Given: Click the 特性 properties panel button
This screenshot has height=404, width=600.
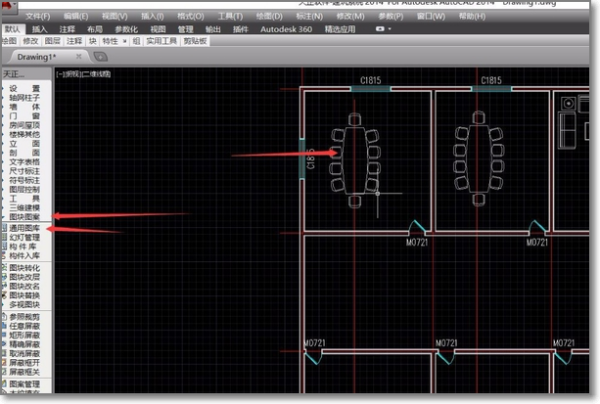Looking at the screenshot, I should click(x=110, y=41).
